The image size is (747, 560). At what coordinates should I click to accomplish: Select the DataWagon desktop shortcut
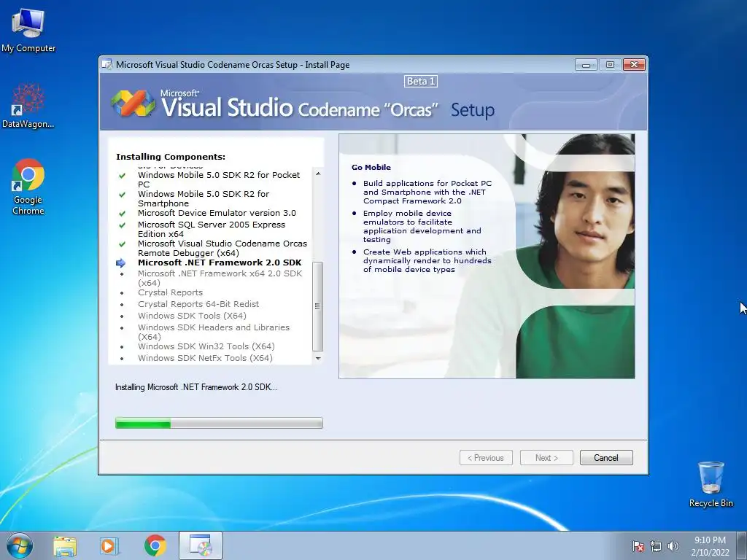point(28,106)
